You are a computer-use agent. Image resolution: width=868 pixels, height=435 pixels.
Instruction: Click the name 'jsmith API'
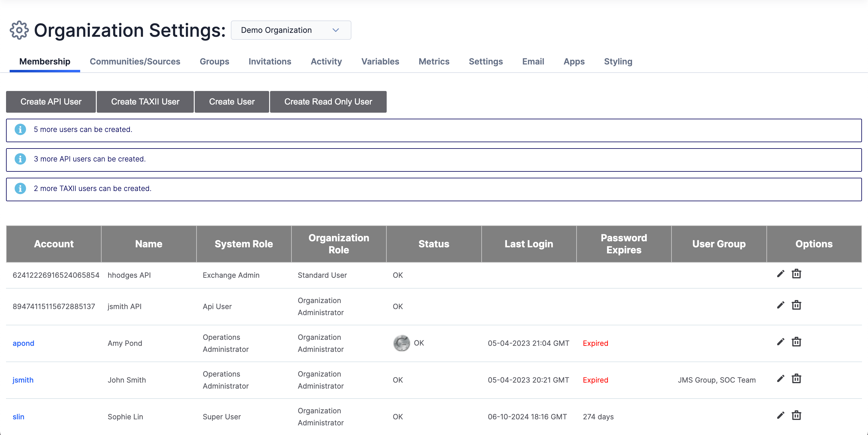coord(124,306)
